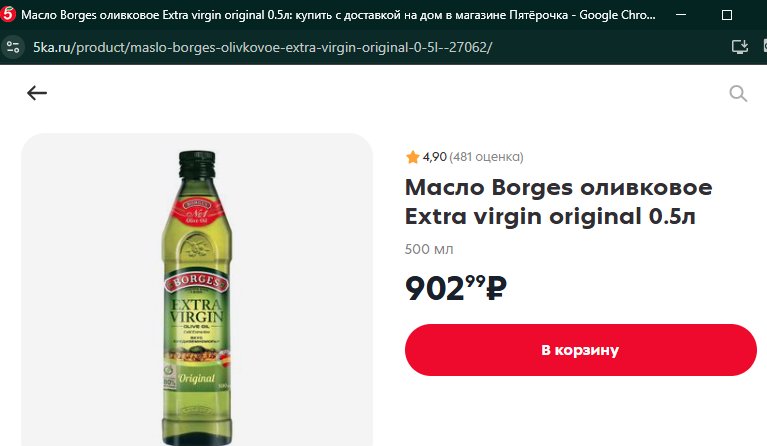Click the Original label at bottle bottom
Image resolution: width=767 pixels, height=446 pixels.
click(197, 379)
